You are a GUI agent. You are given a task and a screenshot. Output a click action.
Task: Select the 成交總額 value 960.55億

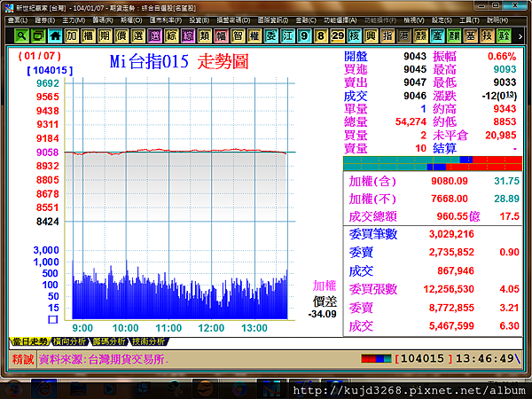click(458, 216)
